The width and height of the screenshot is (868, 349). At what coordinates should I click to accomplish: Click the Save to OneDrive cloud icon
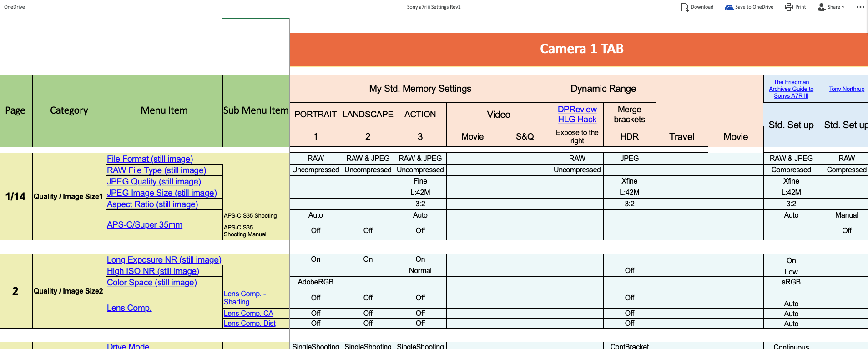[x=729, y=7]
